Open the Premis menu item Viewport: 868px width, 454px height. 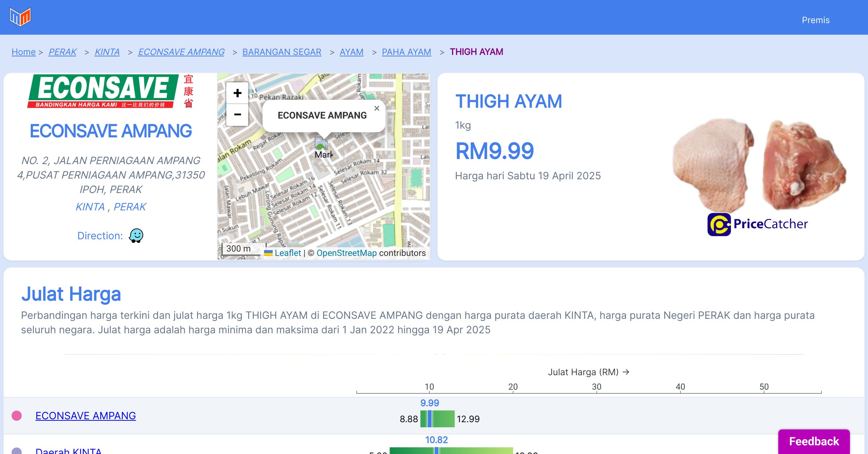tap(816, 20)
